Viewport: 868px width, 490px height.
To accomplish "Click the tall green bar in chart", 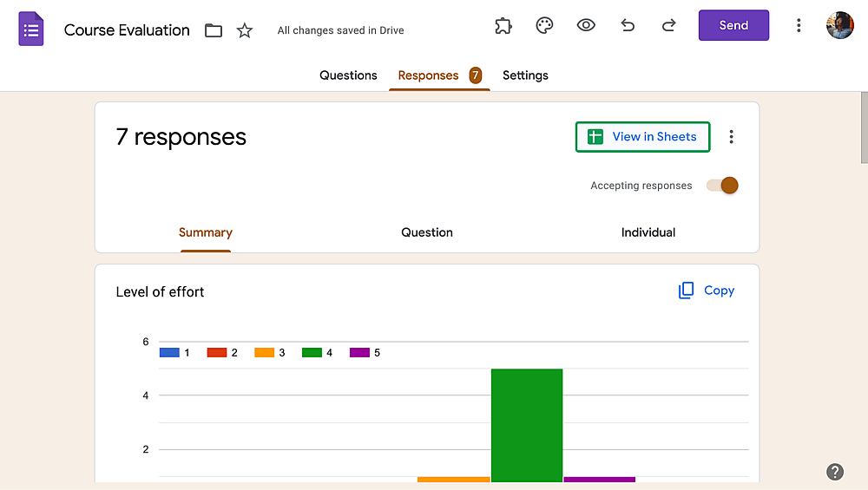I will 527,425.
